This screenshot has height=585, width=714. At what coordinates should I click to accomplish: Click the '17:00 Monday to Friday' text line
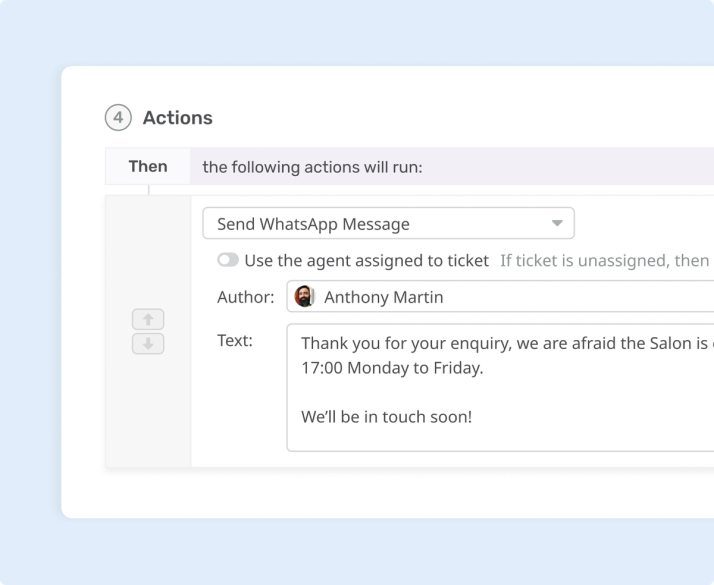pyautogui.click(x=392, y=367)
